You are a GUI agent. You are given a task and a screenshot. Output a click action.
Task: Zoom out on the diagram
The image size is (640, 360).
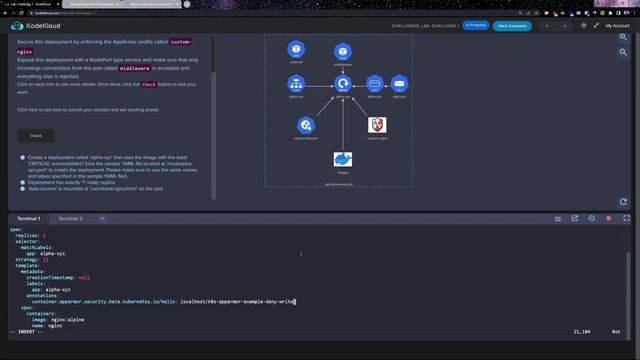623,52
